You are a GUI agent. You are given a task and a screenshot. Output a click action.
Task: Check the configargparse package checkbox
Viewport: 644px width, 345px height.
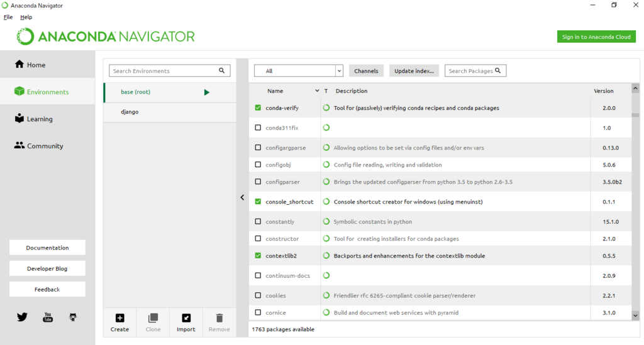tap(258, 148)
